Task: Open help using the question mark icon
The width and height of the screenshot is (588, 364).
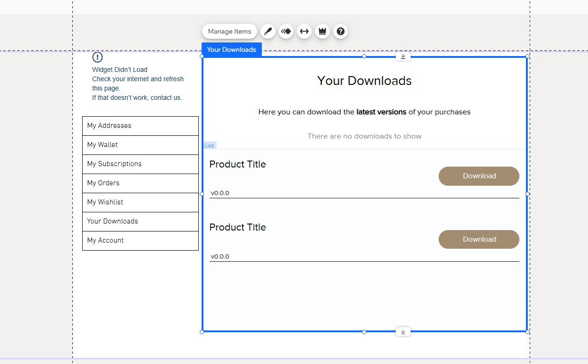Action: [341, 31]
